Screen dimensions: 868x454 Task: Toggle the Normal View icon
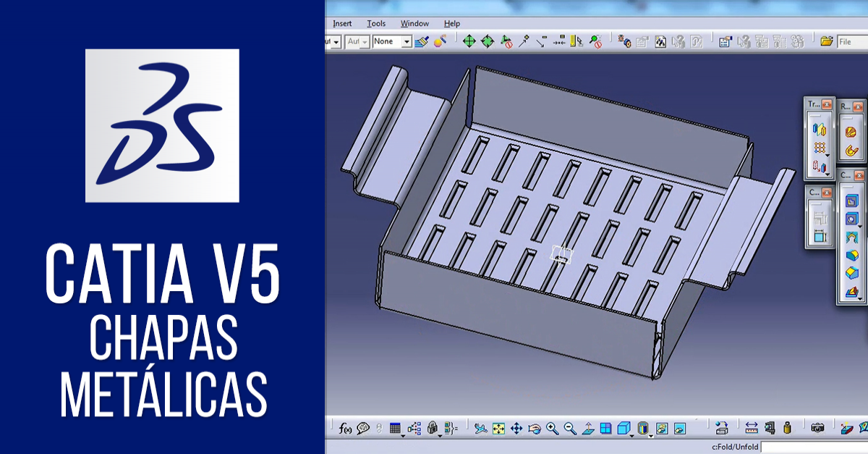[x=588, y=428]
